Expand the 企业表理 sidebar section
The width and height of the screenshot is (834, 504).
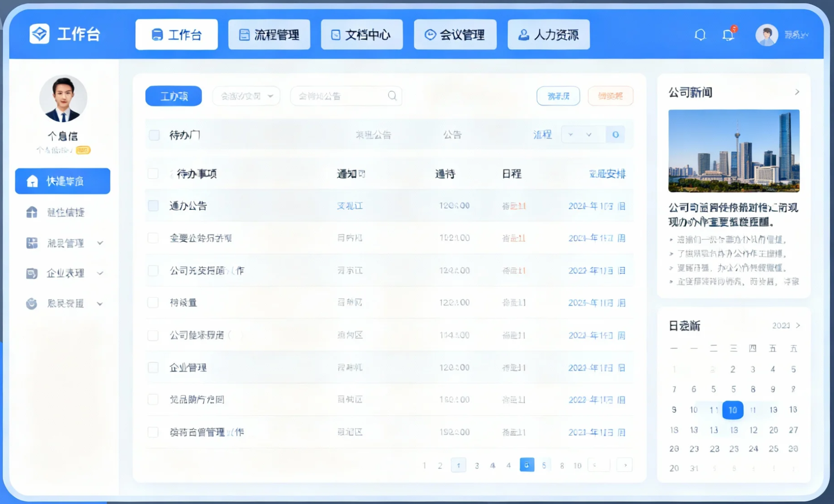click(x=100, y=273)
